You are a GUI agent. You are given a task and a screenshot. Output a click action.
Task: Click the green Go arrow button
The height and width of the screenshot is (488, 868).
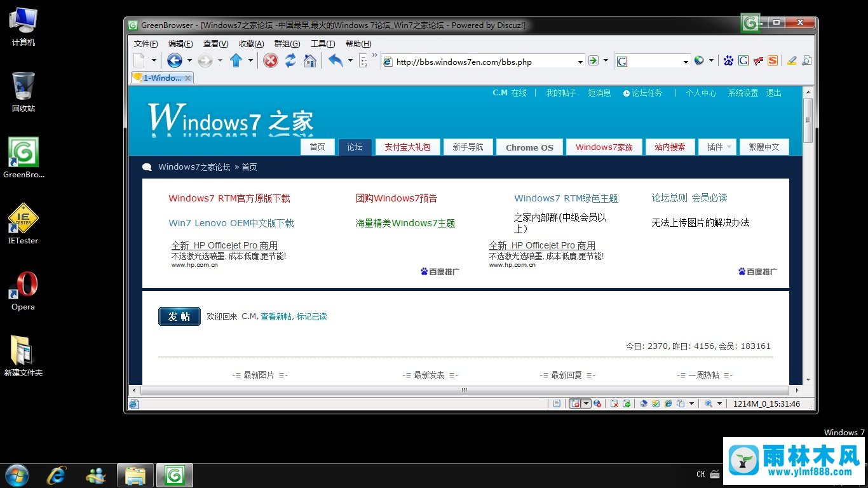(593, 61)
